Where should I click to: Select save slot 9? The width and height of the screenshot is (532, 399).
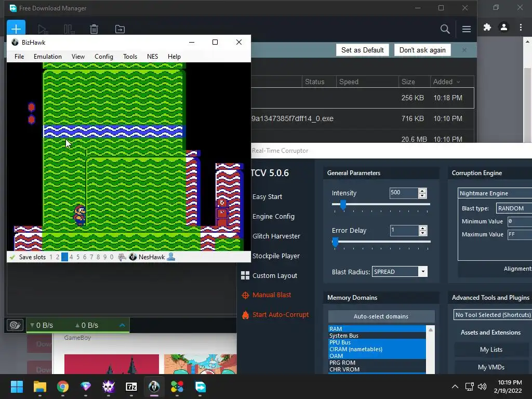pos(105,257)
